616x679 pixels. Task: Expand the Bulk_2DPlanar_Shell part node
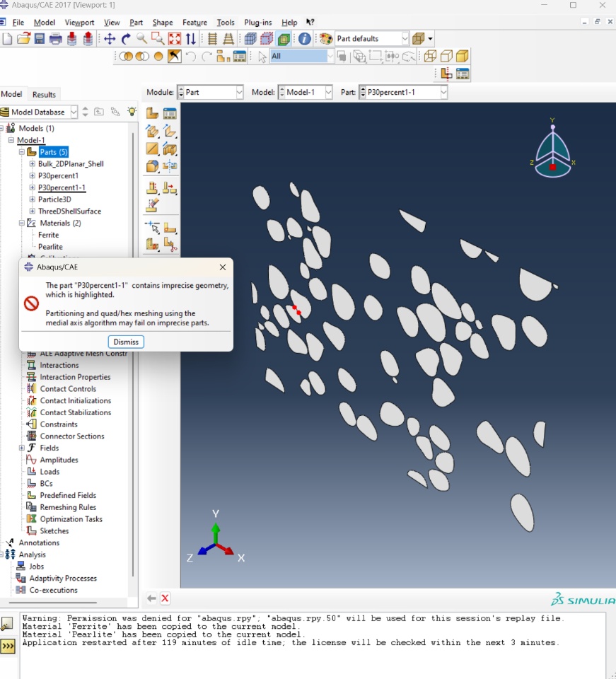tap(32, 163)
